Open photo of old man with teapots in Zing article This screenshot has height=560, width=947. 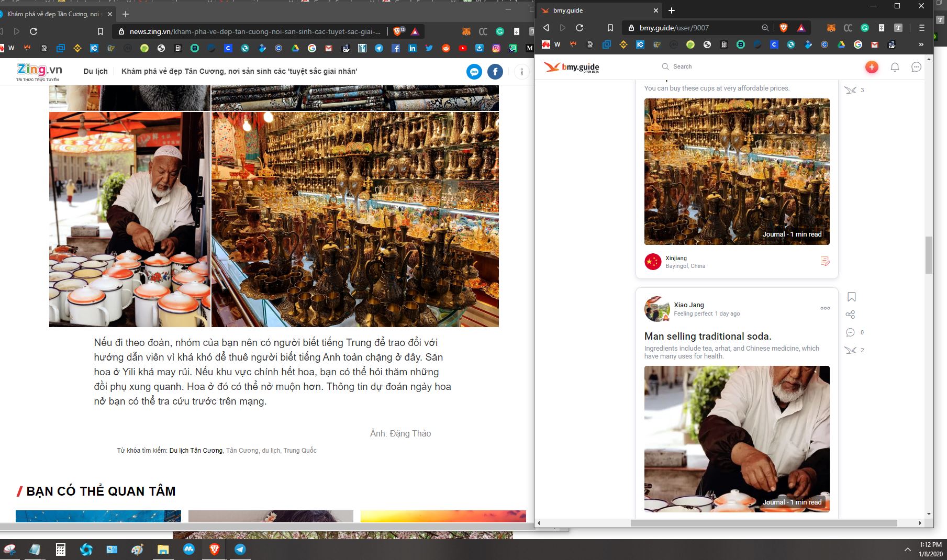[x=130, y=219]
